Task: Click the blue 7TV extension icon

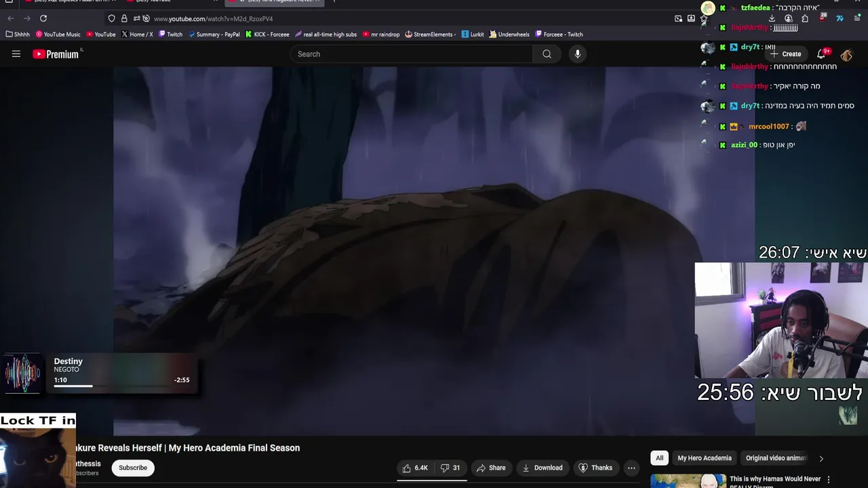Action: coord(840,18)
